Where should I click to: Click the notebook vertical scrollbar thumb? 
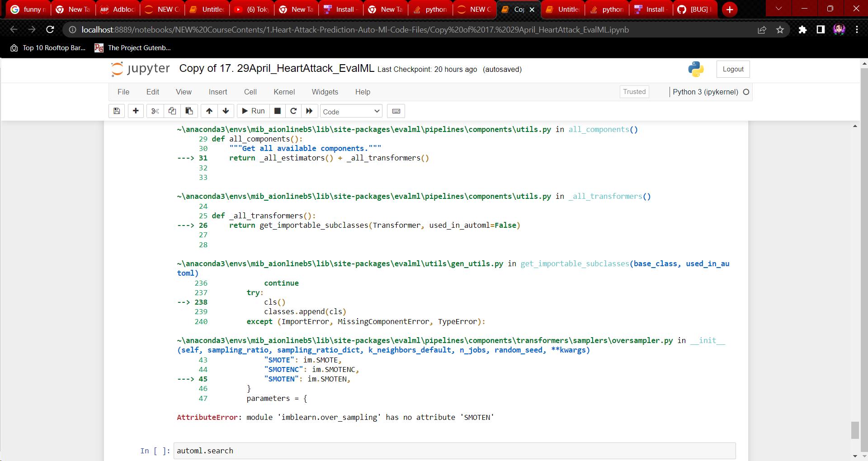[855, 430]
